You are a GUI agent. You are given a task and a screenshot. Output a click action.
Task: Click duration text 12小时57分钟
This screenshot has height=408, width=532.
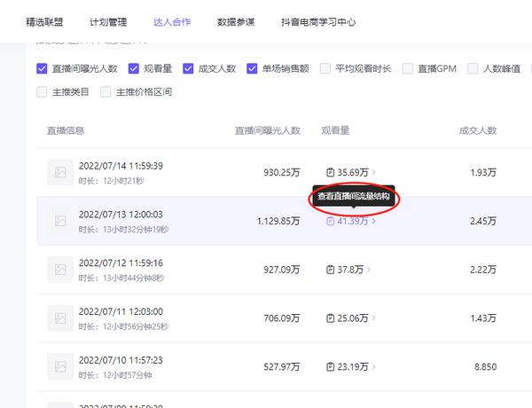point(127,375)
